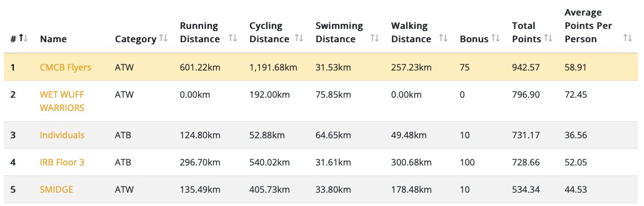Sort by Swimming Distance arrows icon

375,38
